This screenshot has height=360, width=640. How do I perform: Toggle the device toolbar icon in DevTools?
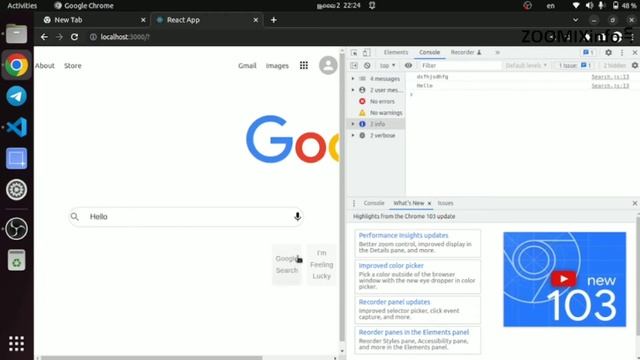366,53
